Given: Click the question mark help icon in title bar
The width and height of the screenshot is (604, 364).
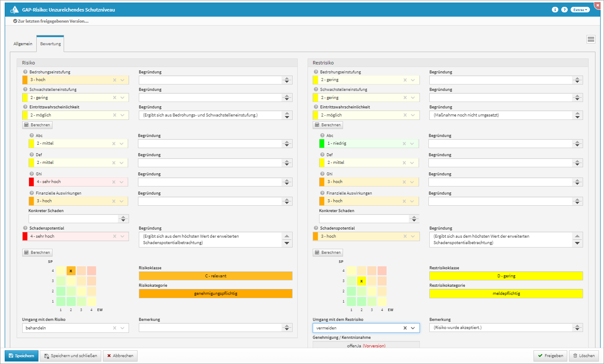Looking at the screenshot, I should pos(564,9).
